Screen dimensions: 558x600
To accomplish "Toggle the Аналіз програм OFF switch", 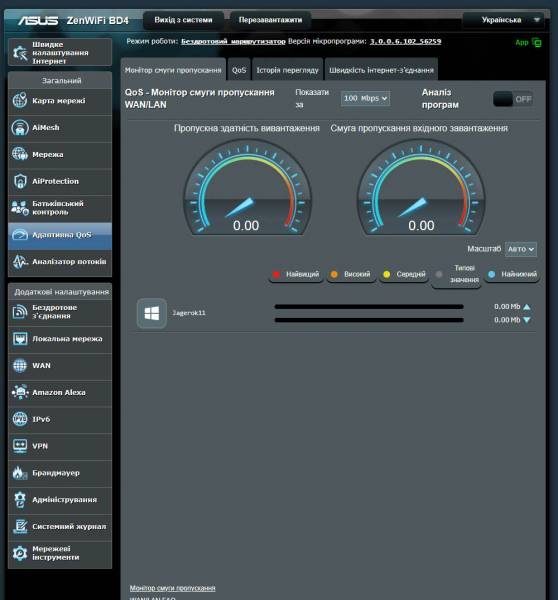I will (513, 99).
